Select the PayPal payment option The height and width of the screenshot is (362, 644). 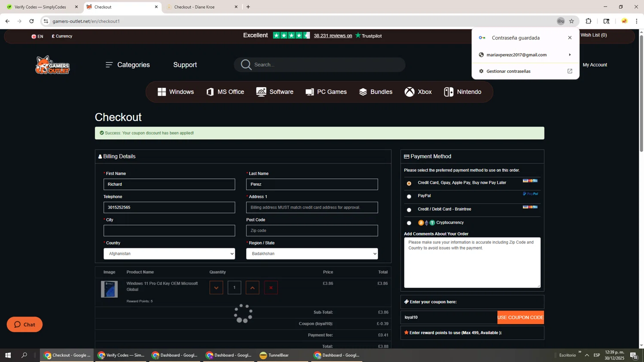(x=409, y=196)
